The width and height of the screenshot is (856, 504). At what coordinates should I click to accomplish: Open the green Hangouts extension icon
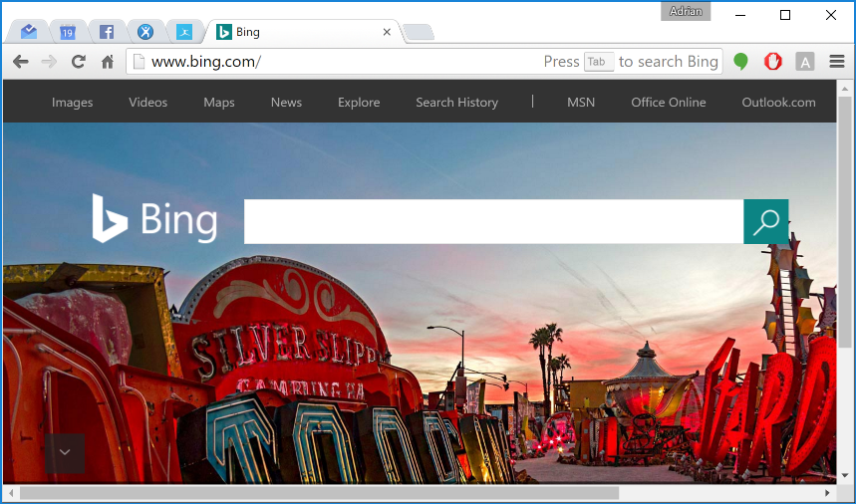(x=740, y=61)
